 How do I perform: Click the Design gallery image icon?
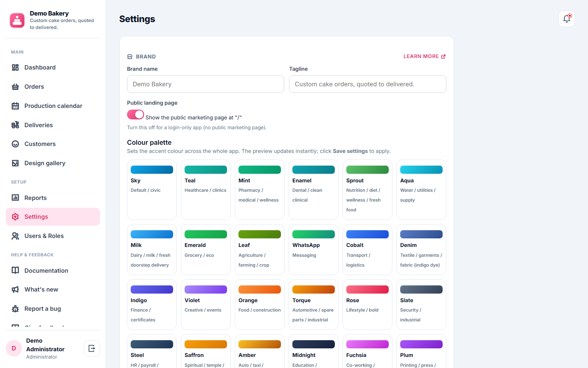coord(15,163)
